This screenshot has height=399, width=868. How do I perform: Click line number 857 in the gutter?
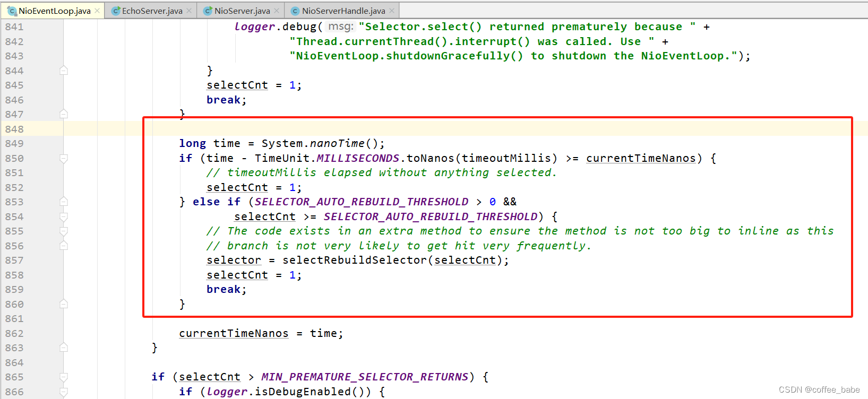(x=14, y=261)
